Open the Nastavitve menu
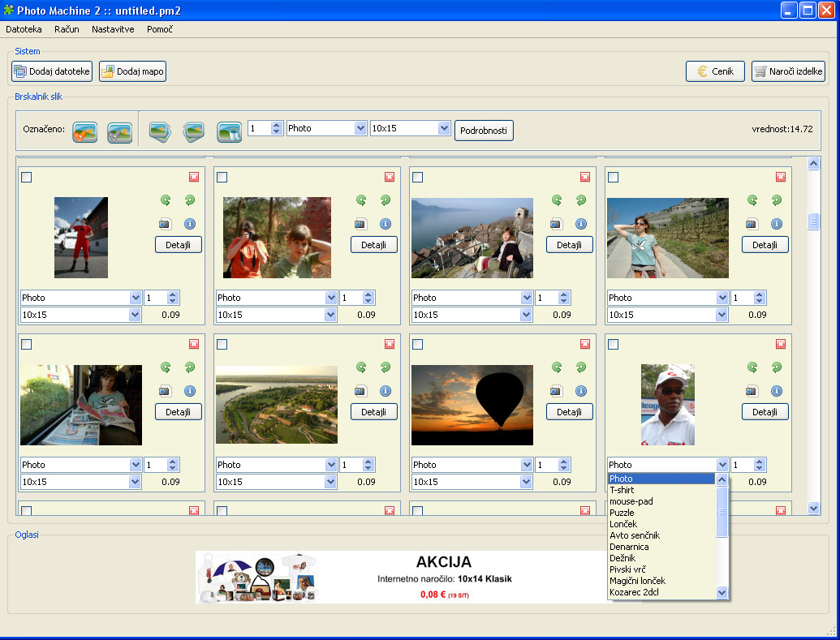Image resolution: width=840 pixels, height=640 pixels. tap(113, 29)
